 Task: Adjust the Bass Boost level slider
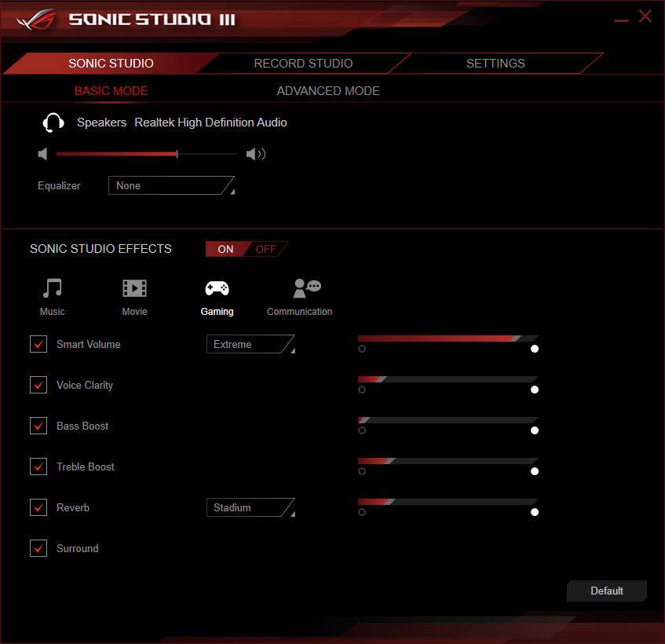click(x=448, y=420)
